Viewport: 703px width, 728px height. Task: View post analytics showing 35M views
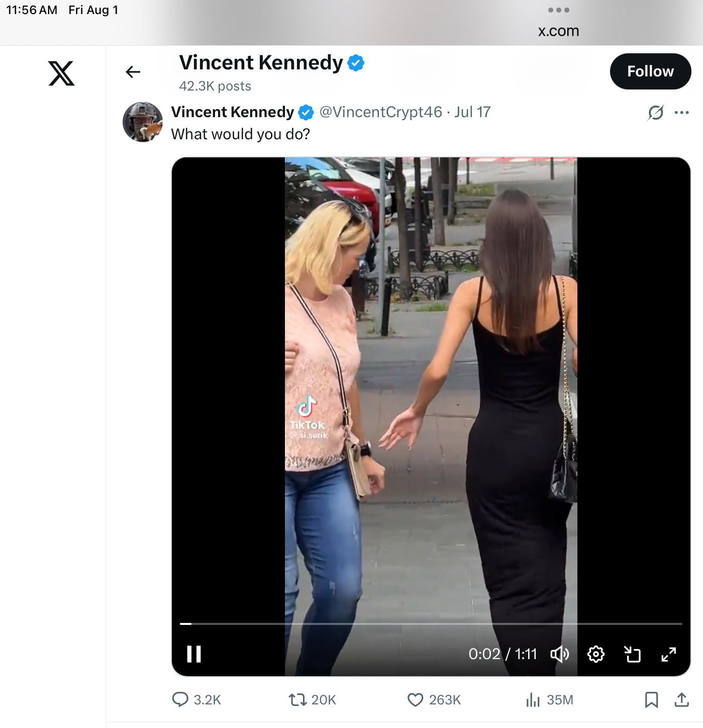pyautogui.click(x=533, y=699)
